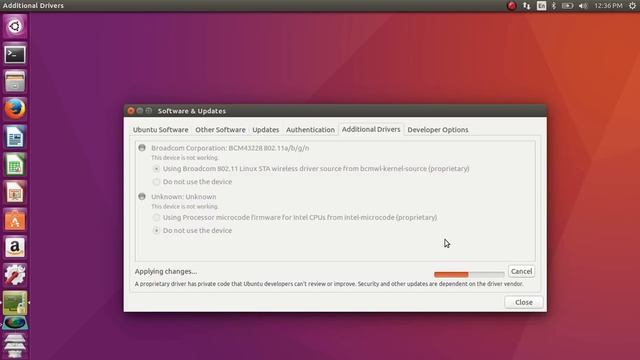The image size is (640, 360).
Task: Select Broadcom 802.11 Linux STA wireless driver option
Action: point(312,169)
